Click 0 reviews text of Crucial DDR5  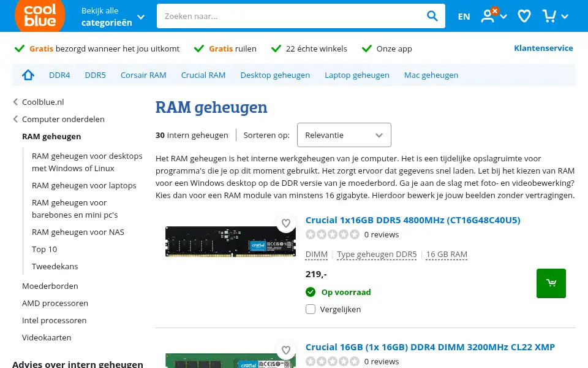pos(382,235)
